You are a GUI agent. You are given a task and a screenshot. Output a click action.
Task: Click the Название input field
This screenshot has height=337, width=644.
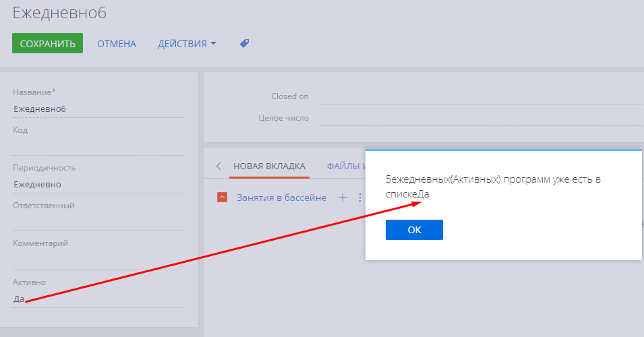pos(98,109)
